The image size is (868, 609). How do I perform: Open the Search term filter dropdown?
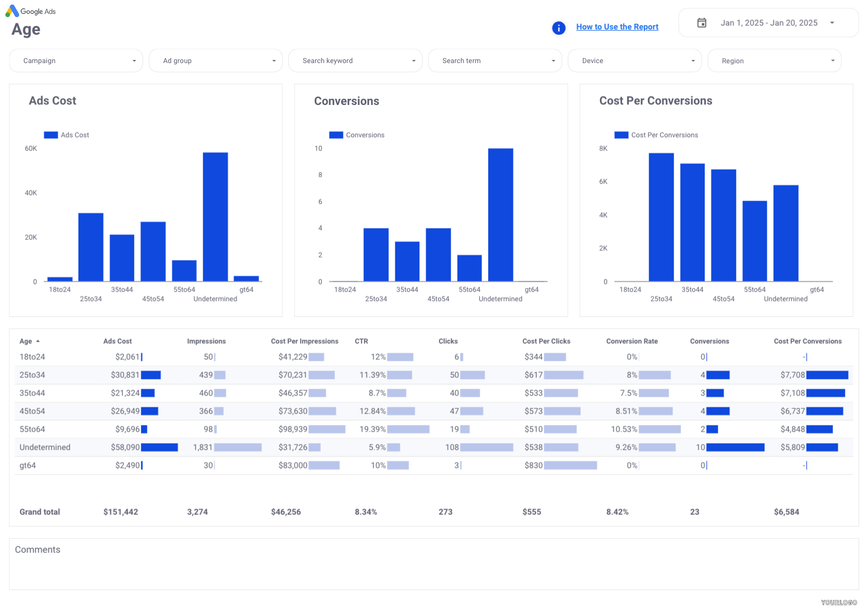[x=494, y=60]
